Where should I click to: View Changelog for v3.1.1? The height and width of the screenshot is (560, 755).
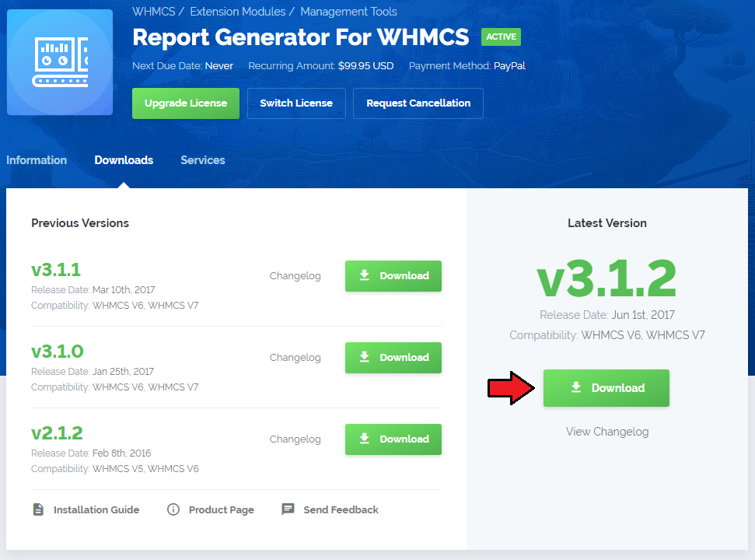coord(295,276)
